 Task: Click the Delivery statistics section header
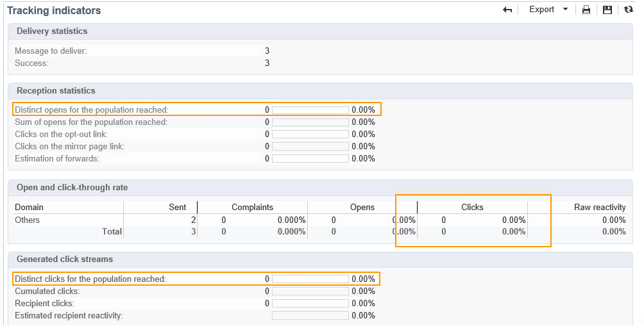[52, 31]
